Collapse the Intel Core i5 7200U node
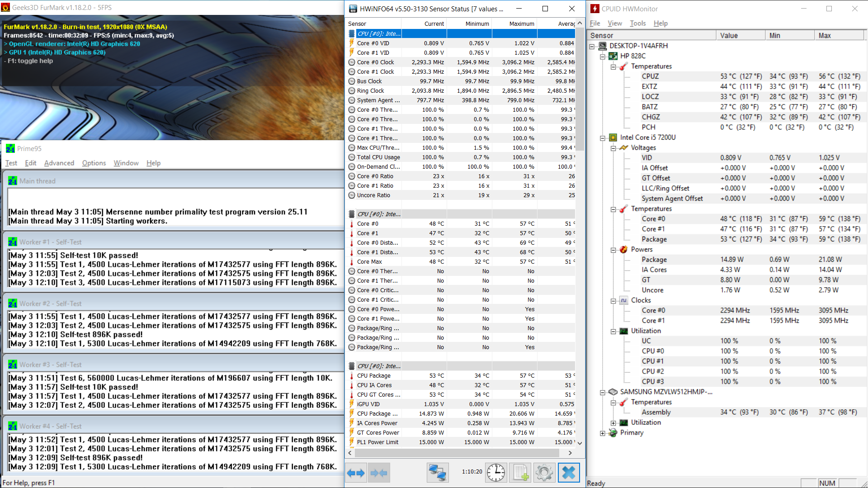This screenshot has height=488, width=868. pos(603,138)
